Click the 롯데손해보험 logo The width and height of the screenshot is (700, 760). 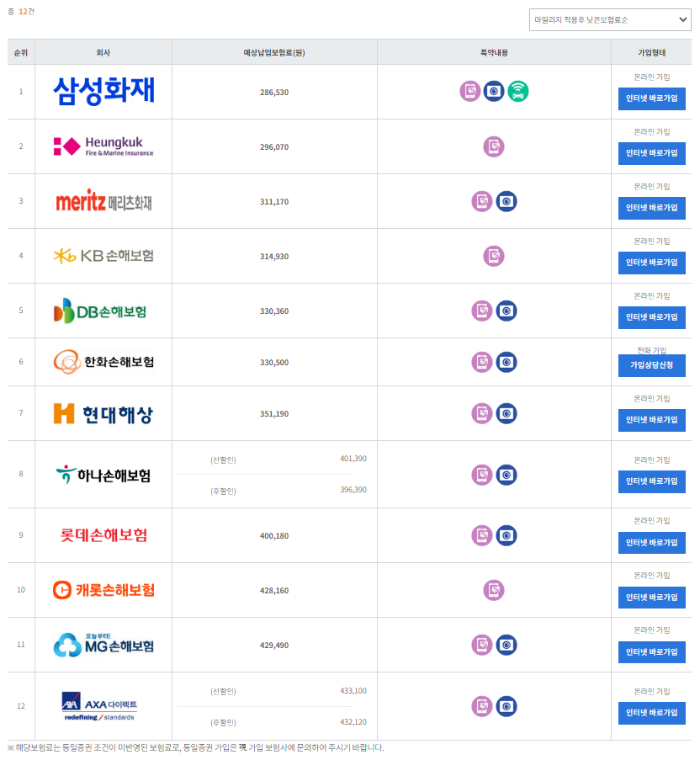[x=103, y=535]
